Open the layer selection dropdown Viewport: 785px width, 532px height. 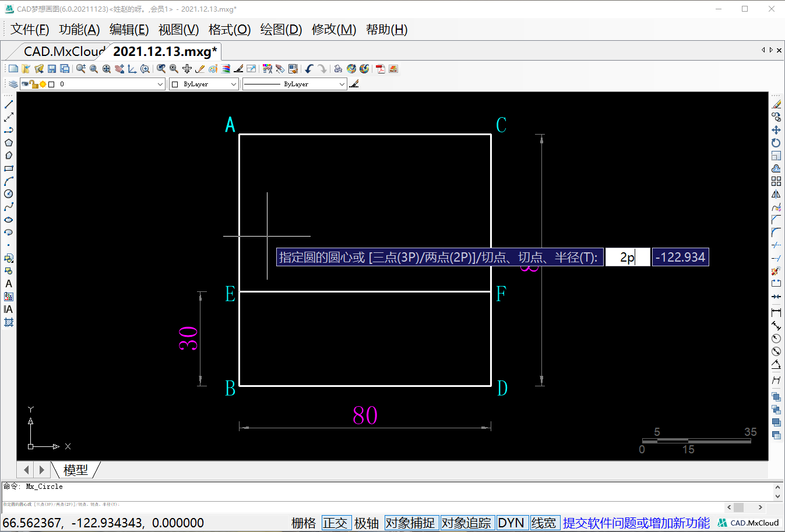(160, 84)
